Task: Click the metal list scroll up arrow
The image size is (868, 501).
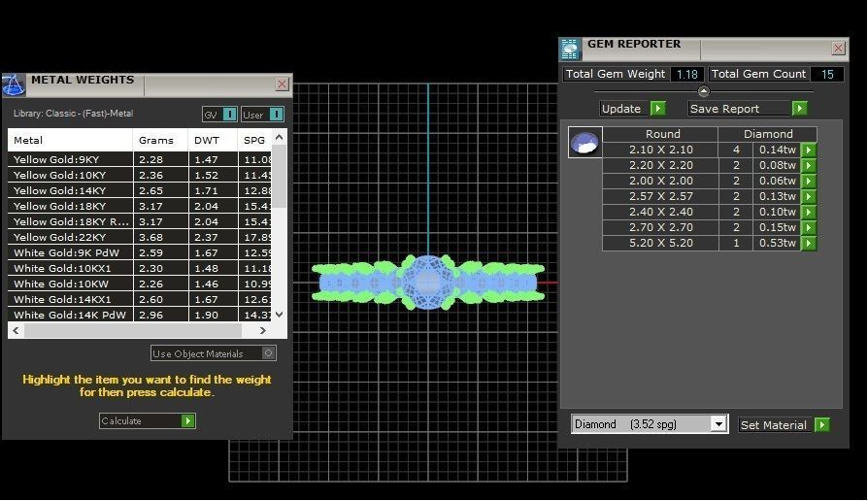Action: 279,137
